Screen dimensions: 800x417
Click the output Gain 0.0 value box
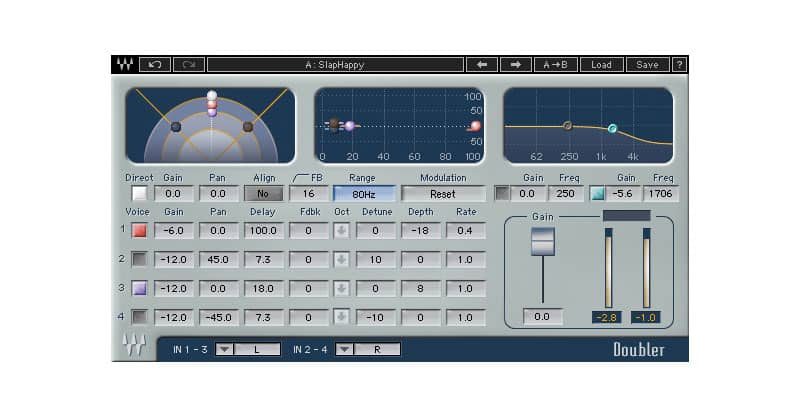tap(542, 317)
